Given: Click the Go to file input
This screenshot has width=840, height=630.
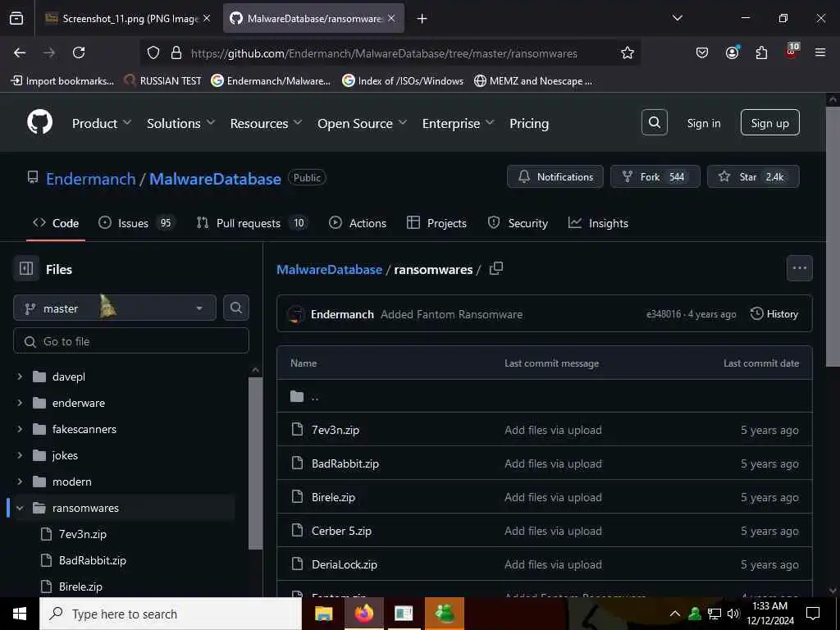Looking at the screenshot, I should coord(131,340).
